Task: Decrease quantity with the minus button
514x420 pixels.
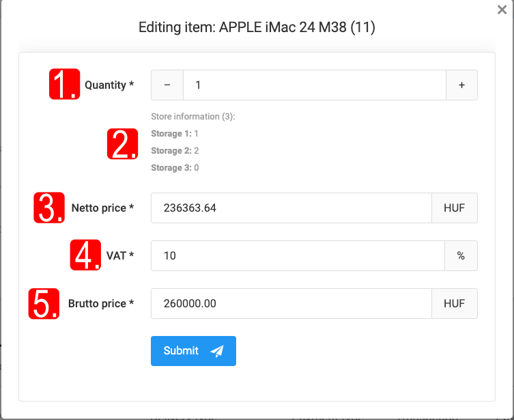Action: (167, 85)
